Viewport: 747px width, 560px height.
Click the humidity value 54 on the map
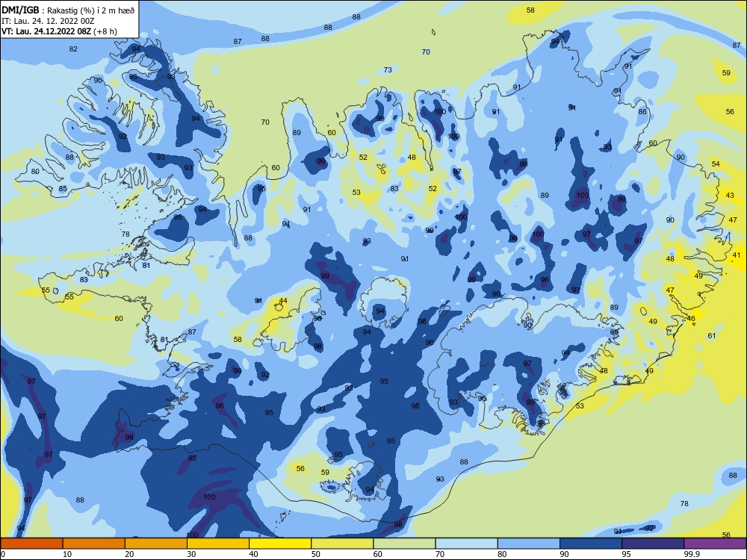pos(716,164)
